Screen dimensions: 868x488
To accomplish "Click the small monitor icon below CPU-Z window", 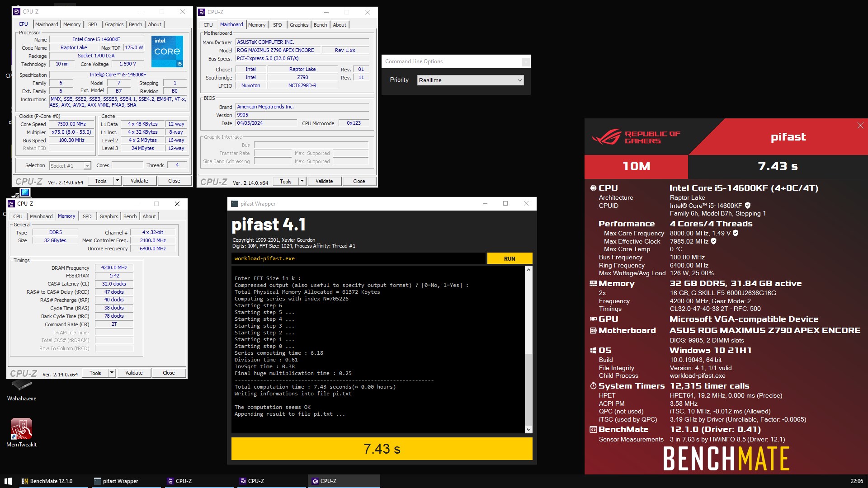I will [x=25, y=192].
